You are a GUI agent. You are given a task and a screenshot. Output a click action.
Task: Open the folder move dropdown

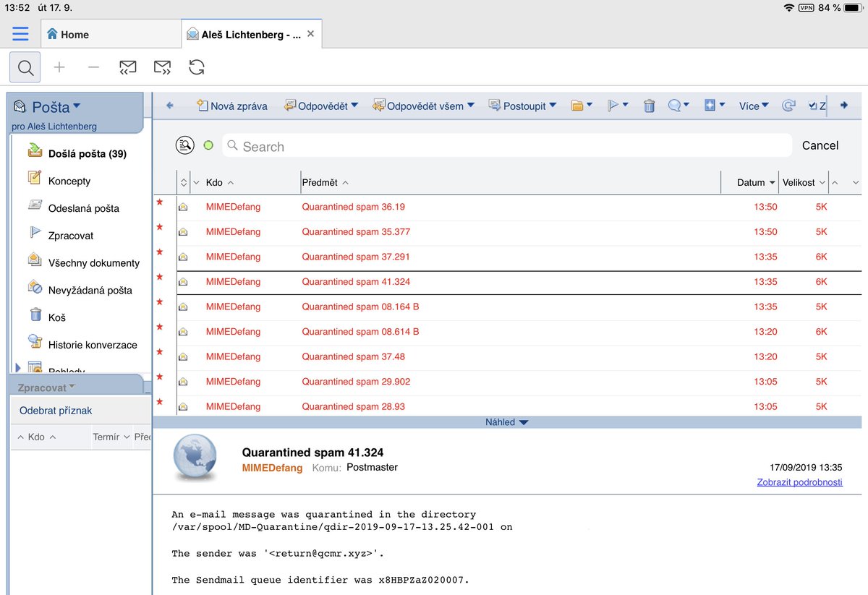582,106
